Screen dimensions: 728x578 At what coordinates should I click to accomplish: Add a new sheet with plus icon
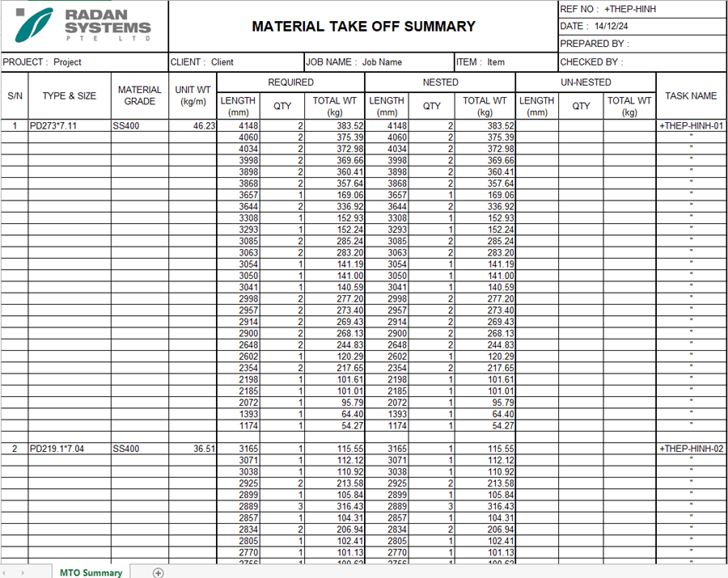coord(158,573)
